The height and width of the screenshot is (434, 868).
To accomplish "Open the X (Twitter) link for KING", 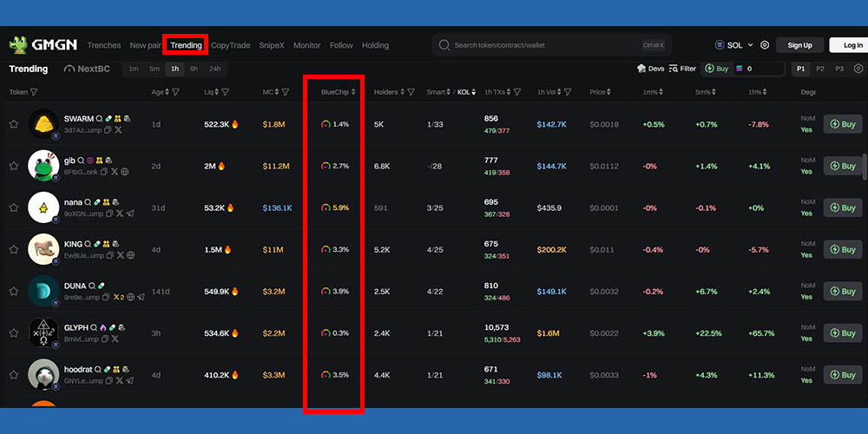I will pyautogui.click(x=120, y=256).
